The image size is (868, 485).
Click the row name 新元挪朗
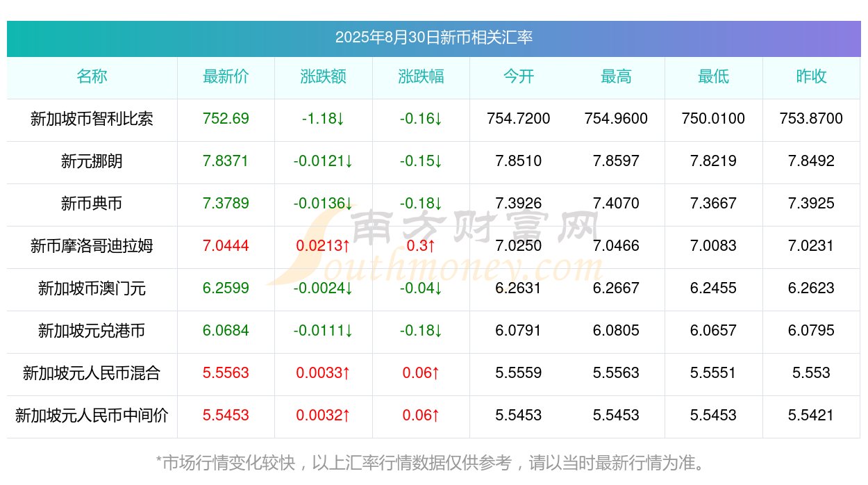[x=92, y=161]
